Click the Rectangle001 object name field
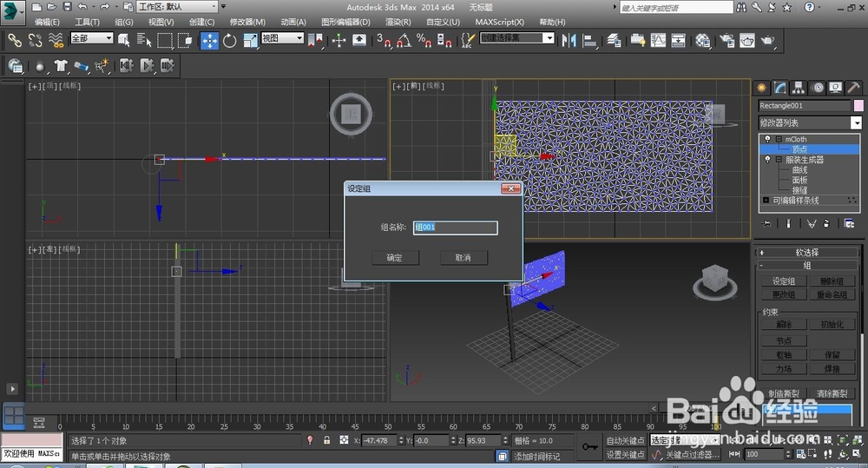Image resolution: width=868 pixels, height=468 pixels. tap(805, 105)
